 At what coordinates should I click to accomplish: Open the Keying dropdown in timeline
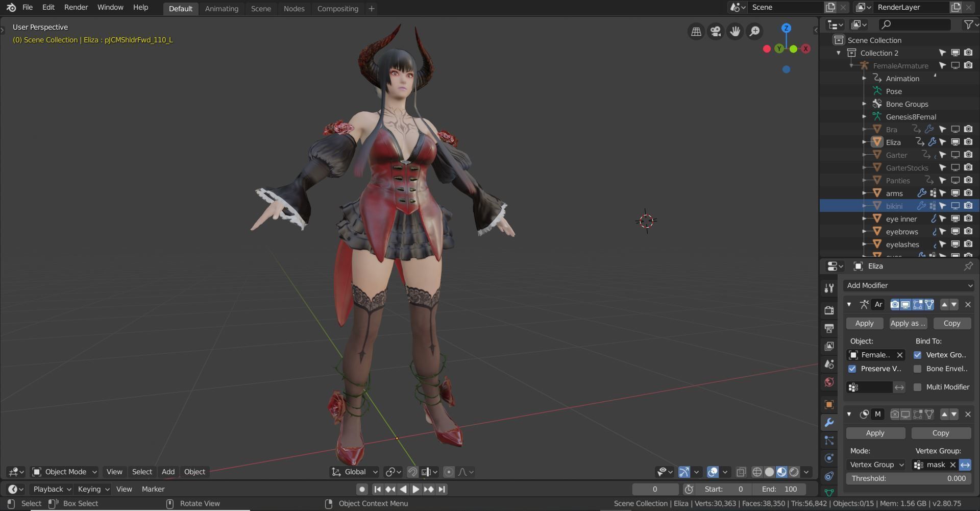(93, 489)
